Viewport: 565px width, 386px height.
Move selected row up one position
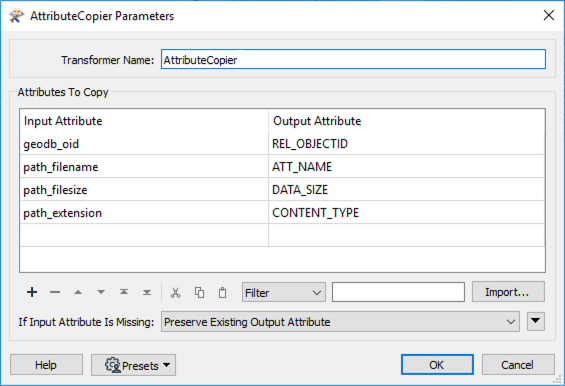[78, 292]
